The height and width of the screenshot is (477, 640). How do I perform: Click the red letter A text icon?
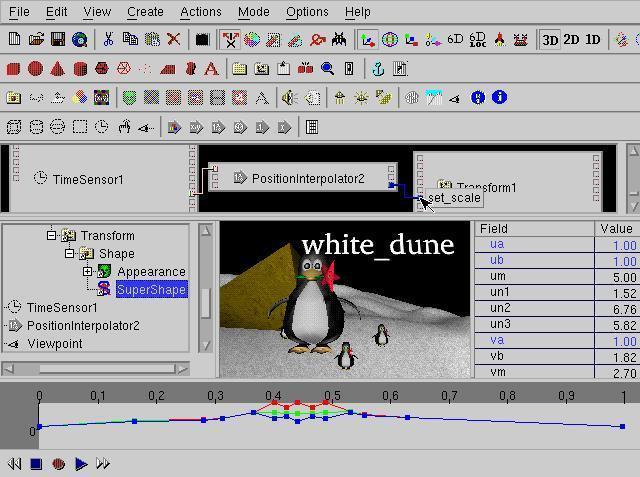[211, 69]
